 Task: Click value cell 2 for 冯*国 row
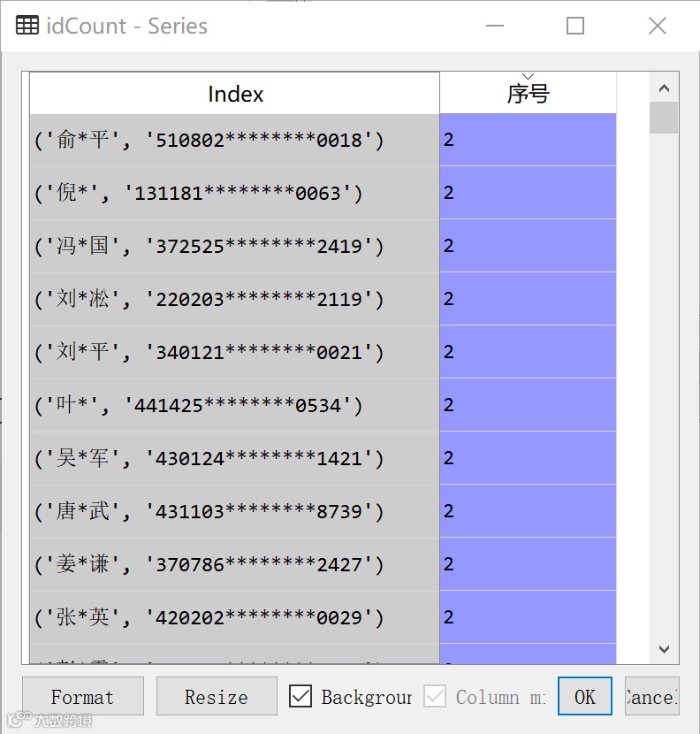(528, 245)
